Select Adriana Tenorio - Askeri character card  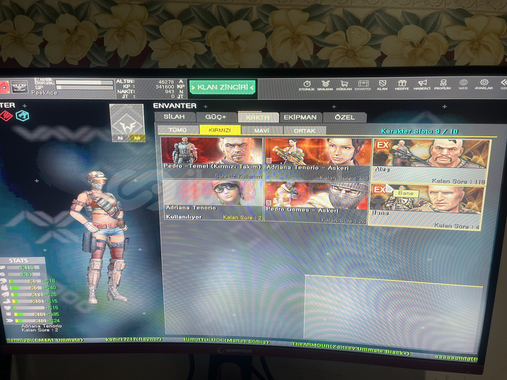pos(318,160)
